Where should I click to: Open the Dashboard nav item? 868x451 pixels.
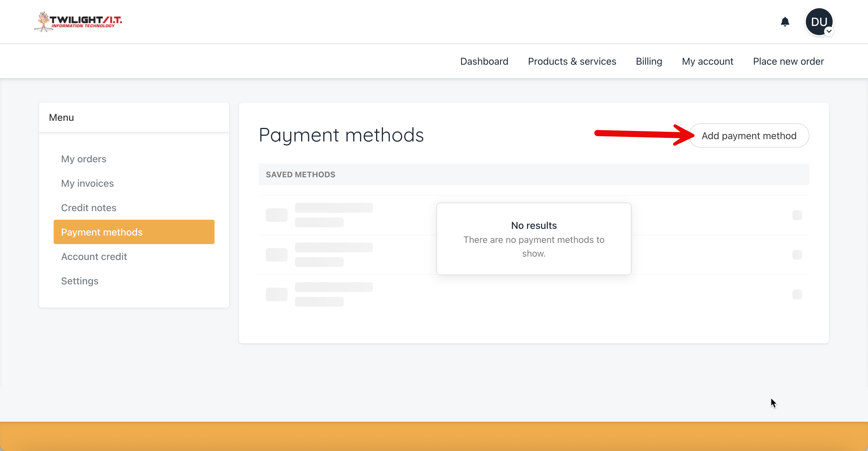point(484,61)
